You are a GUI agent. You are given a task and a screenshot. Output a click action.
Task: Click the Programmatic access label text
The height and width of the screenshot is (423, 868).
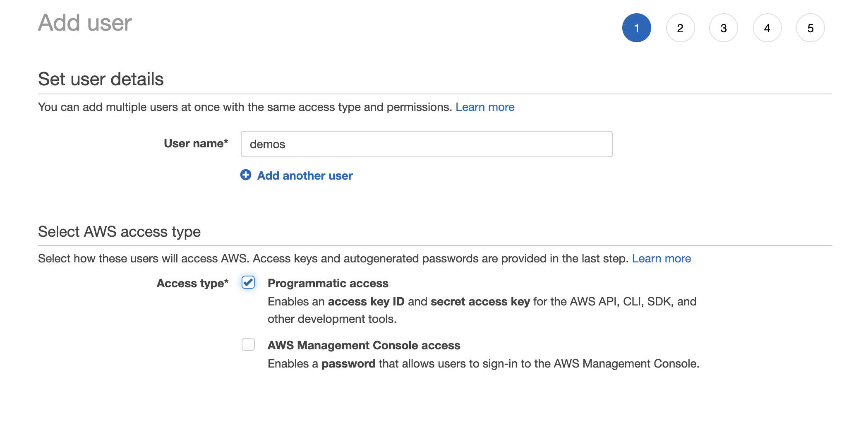pos(328,283)
